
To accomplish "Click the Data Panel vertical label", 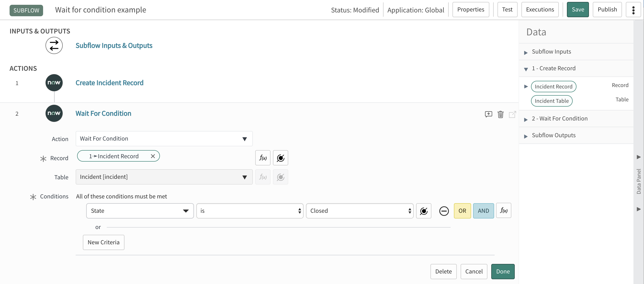I will pyautogui.click(x=638, y=181).
